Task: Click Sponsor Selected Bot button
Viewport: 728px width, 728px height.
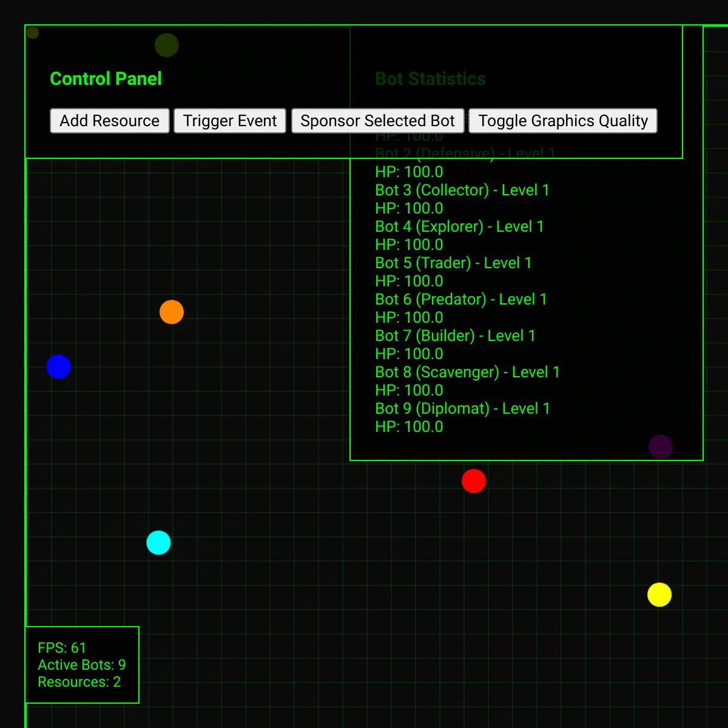Action: [378, 121]
